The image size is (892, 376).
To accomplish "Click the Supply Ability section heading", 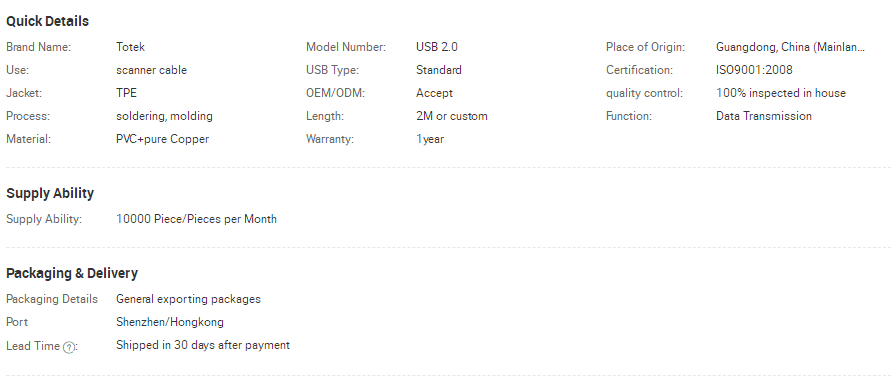I will click(x=50, y=193).
